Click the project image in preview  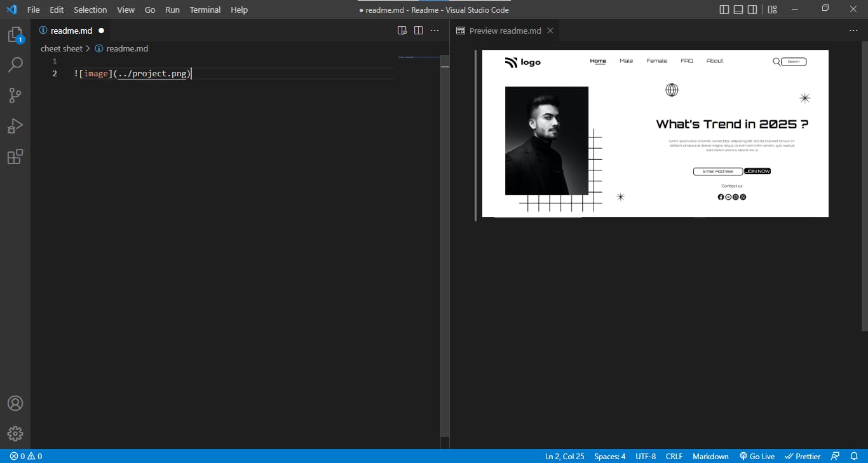[x=655, y=134]
